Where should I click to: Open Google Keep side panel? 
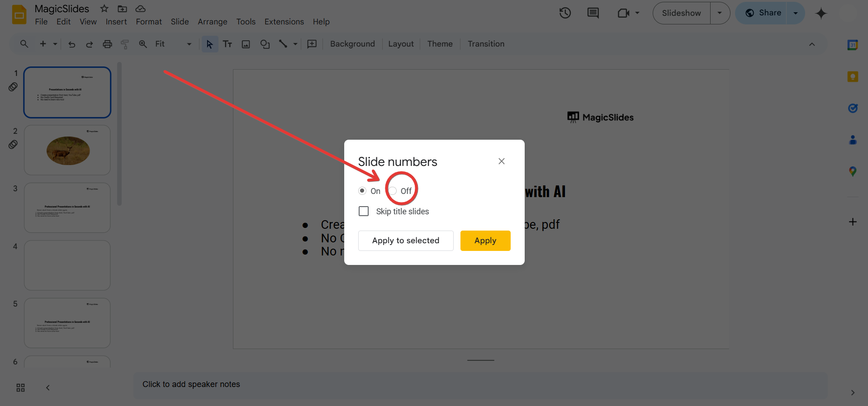853,76
